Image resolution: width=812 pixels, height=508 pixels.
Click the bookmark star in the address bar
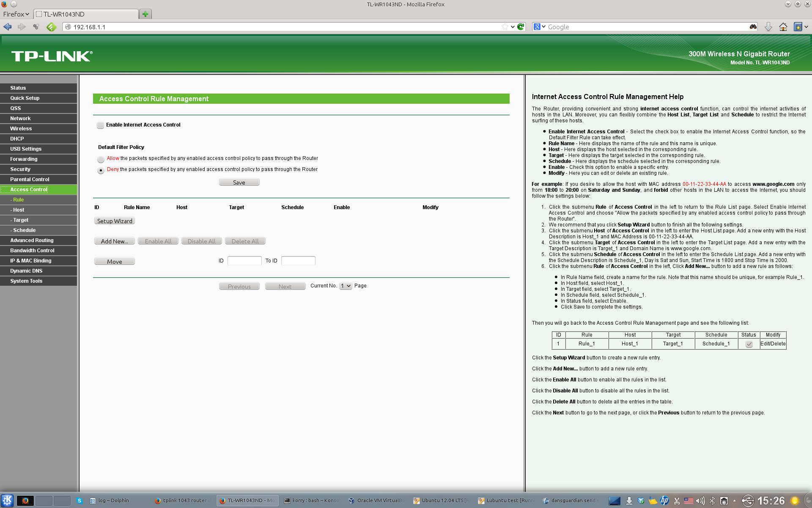coord(505,27)
